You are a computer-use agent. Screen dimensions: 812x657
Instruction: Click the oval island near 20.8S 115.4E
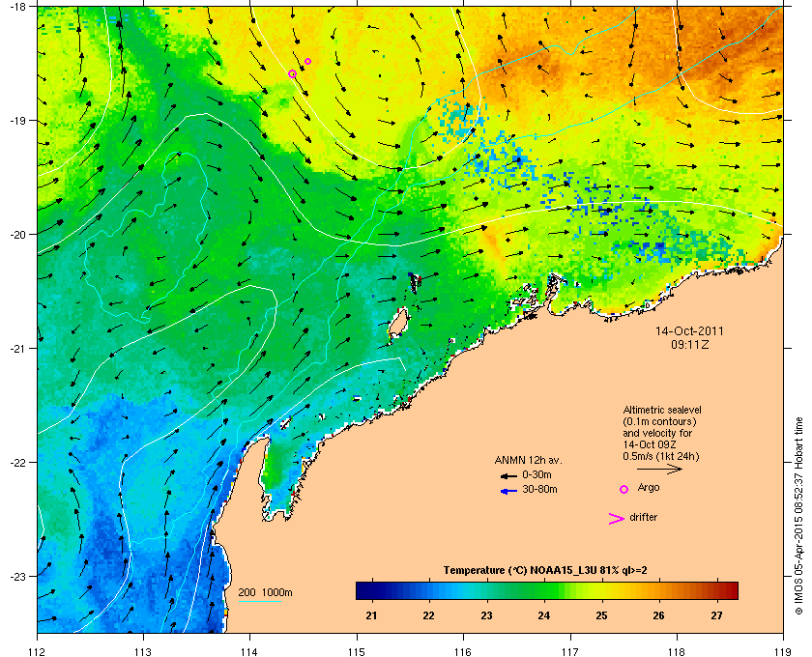[x=398, y=323]
